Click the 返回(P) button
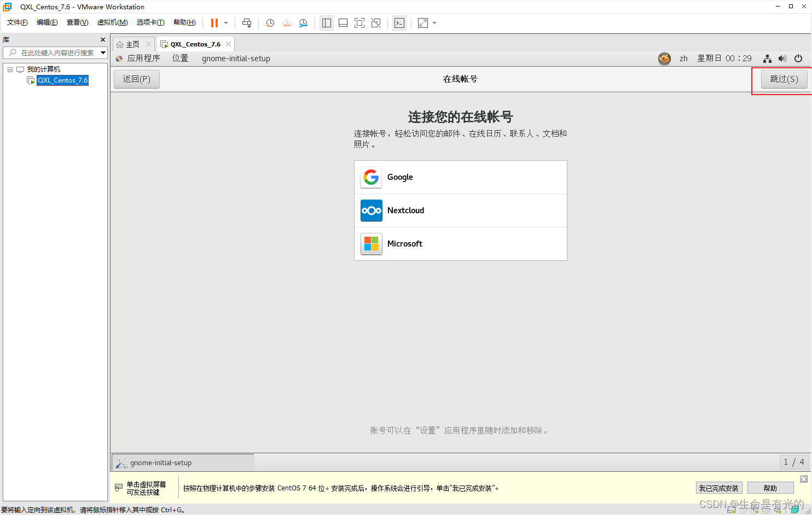812x515 pixels. click(137, 79)
